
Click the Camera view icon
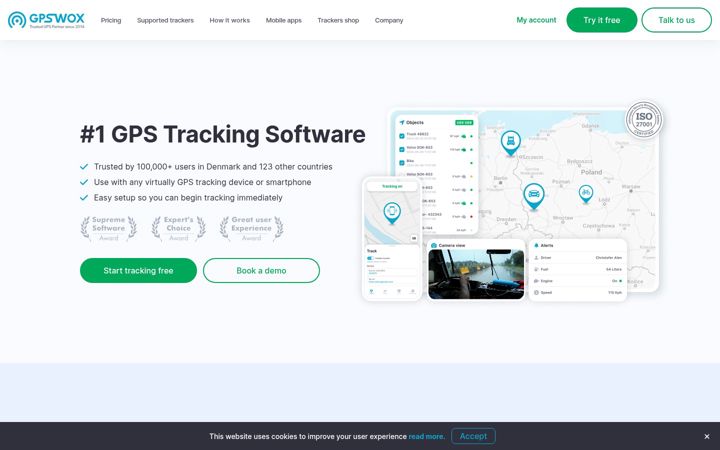[434, 246]
